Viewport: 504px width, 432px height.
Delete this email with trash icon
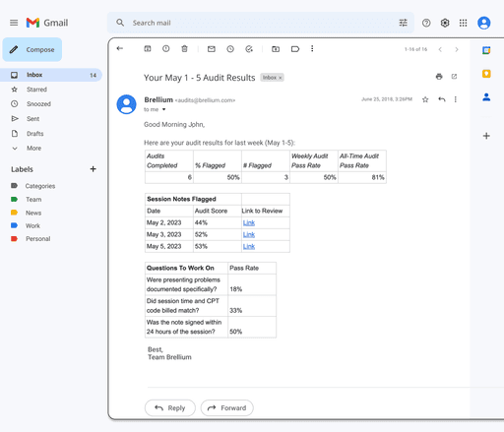coord(184,48)
